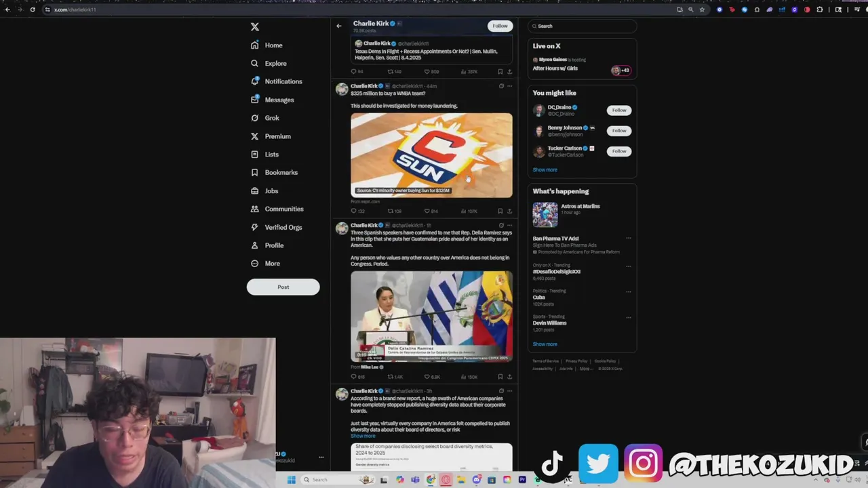Bookmark the Delia Ramirez post
The image size is (868, 488).
(500, 377)
